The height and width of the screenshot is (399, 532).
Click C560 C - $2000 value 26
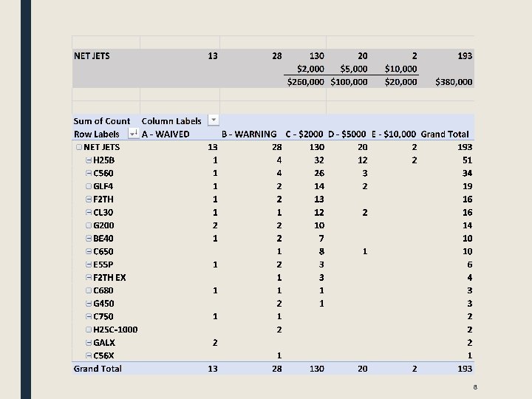pos(319,174)
